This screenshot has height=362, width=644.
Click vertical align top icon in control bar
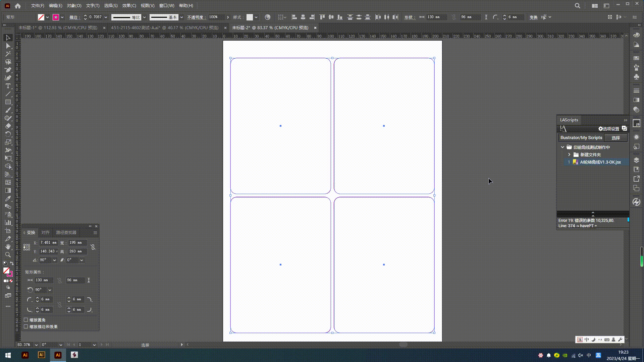click(322, 17)
